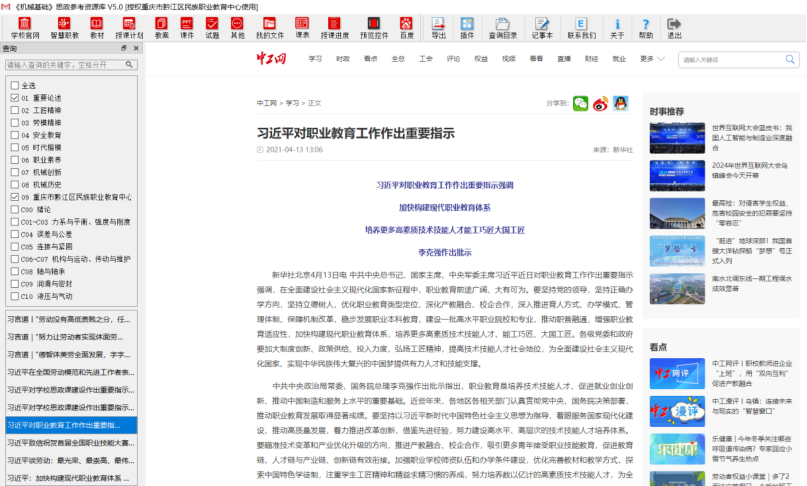Check the 04 安全教育 checkbox
The height and width of the screenshot is (486, 807).
(15, 135)
